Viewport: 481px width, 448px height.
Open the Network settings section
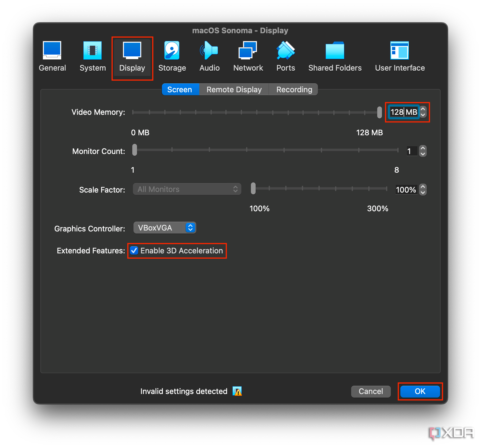[x=248, y=57]
